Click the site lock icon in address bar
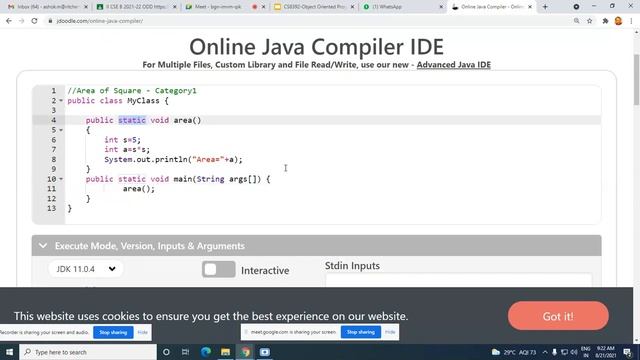This screenshot has height=360, width=640. (x=50, y=21)
